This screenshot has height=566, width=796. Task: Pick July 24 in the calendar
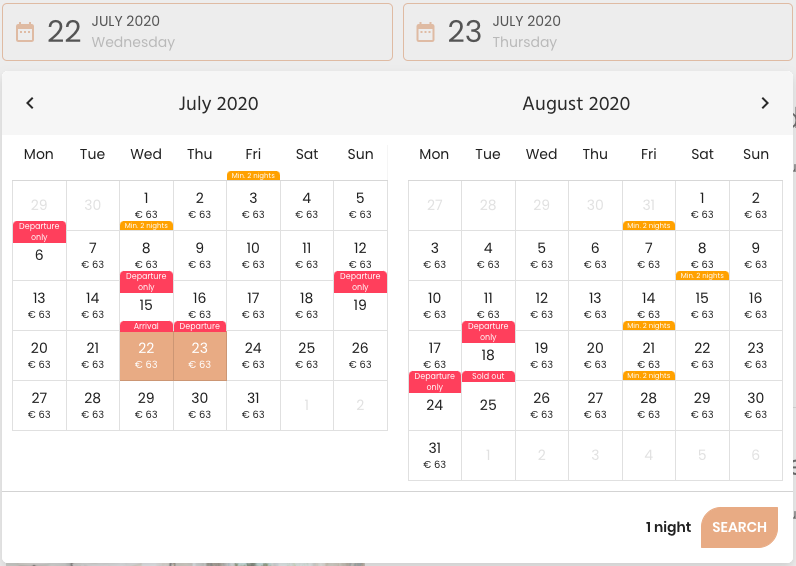click(253, 355)
